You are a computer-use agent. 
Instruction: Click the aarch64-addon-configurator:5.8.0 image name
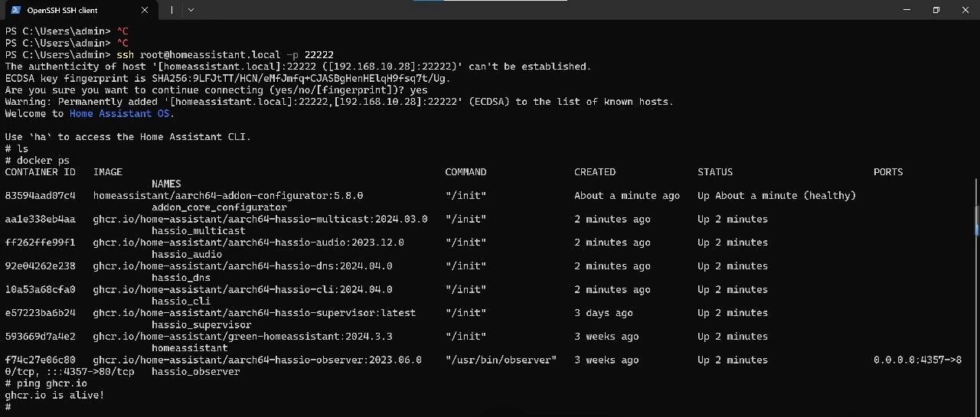point(228,196)
